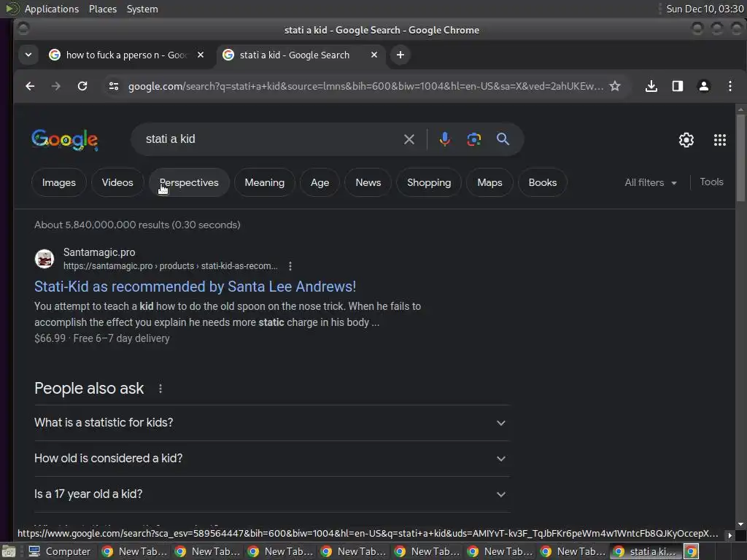Open the search Tools
Viewport: 747px width, 560px height.
(x=711, y=182)
